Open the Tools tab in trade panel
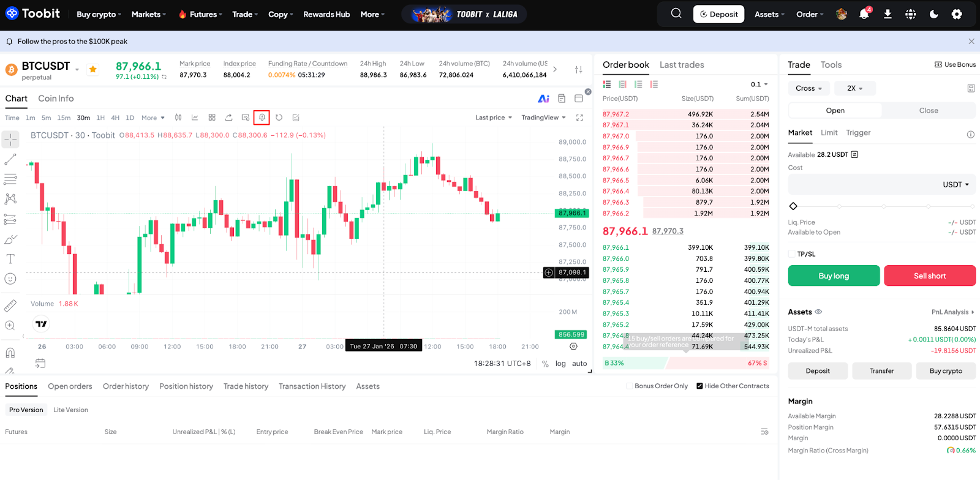 (x=831, y=65)
